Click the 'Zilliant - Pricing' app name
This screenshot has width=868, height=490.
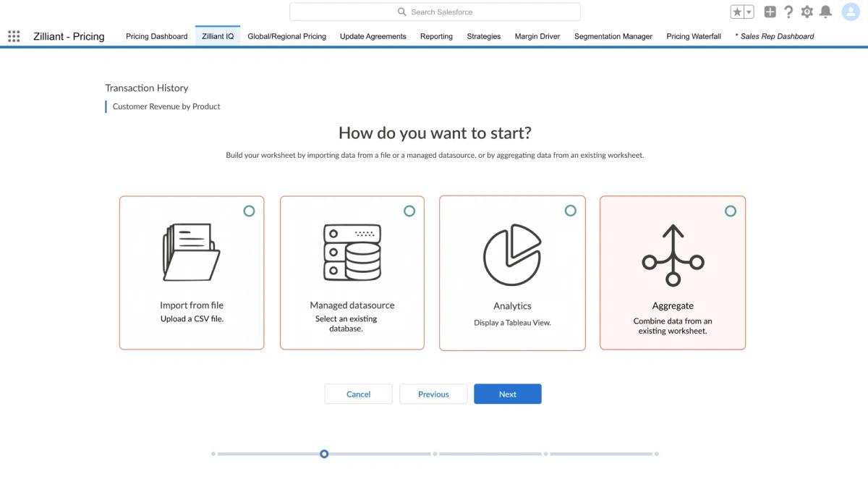[69, 36]
